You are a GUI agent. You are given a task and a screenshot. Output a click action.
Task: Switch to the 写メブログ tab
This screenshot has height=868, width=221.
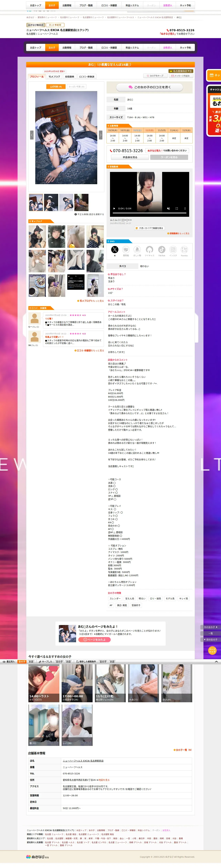pyautogui.click(x=54, y=77)
